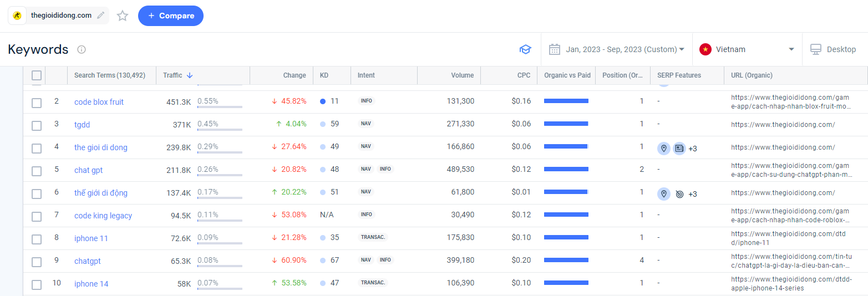The height and width of the screenshot is (296, 868).
Task: Click the Intent column header
Action: click(x=366, y=75)
